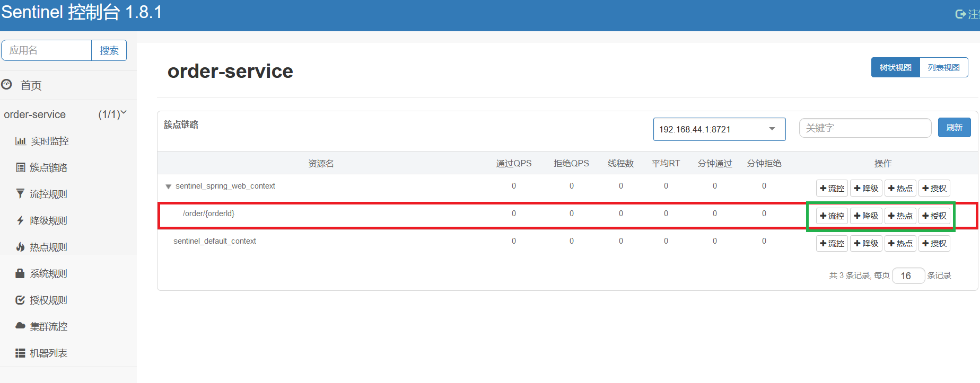The height and width of the screenshot is (383, 980).
Task: Click the 线程数 column header
Action: tap(621, 163)
